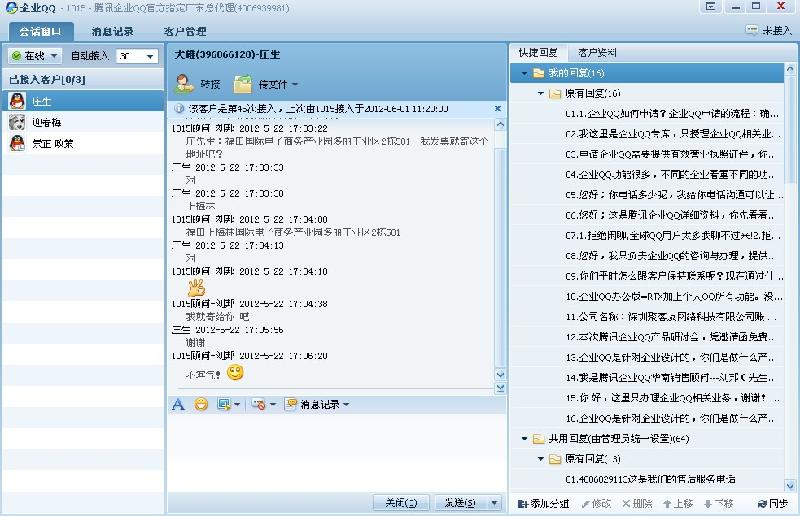
Task: Select quick reply 01.1 企业QQ如何申请
Action: [672, 113]
